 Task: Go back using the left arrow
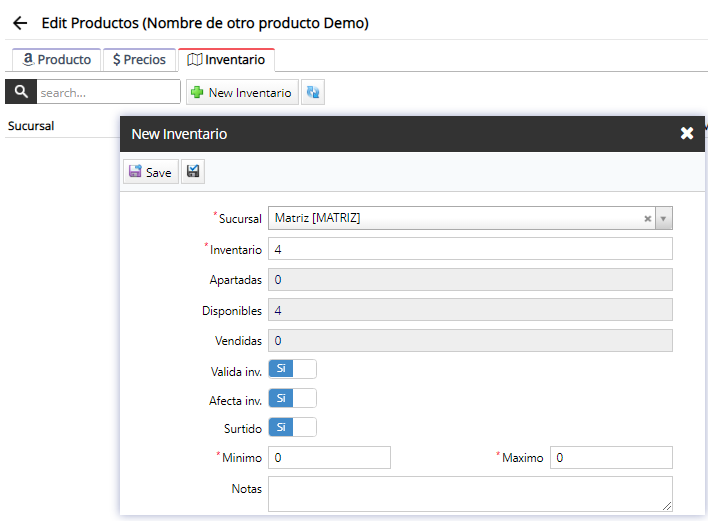(19, 23)
